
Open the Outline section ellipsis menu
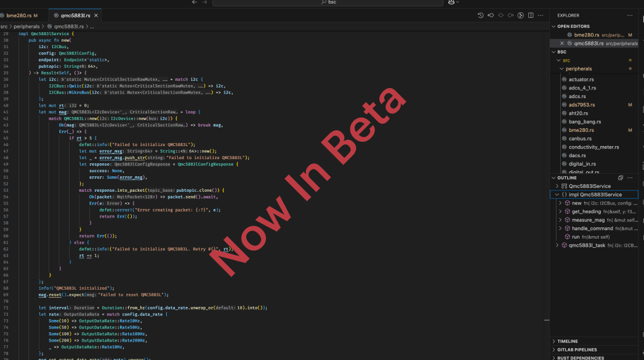(630, 178)
